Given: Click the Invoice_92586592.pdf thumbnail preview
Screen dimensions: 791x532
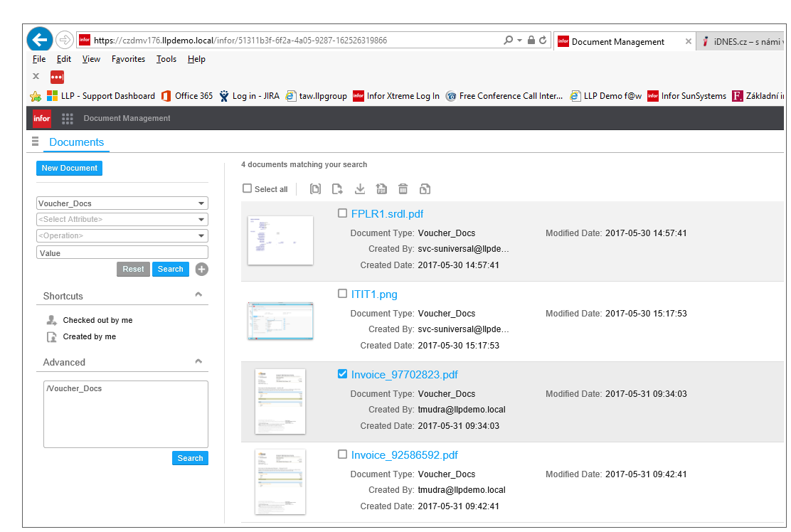Looking at the screenshot, I should point(280,482).
